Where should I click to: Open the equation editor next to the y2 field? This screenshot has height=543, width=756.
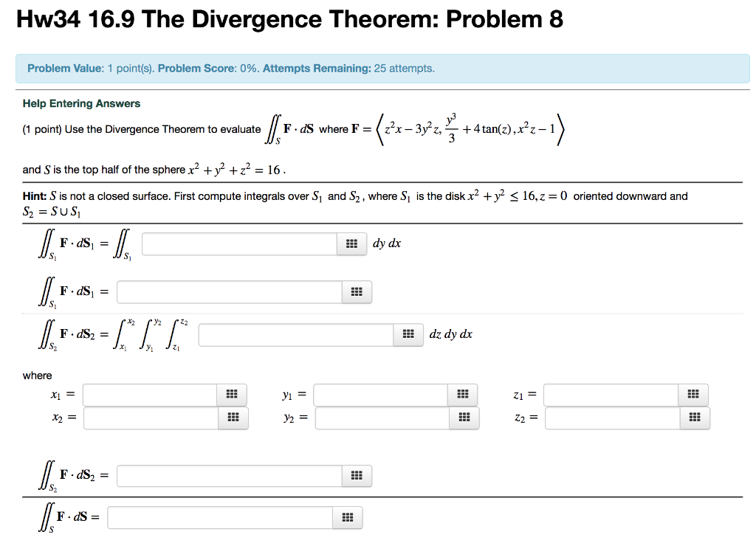(462, 418)
